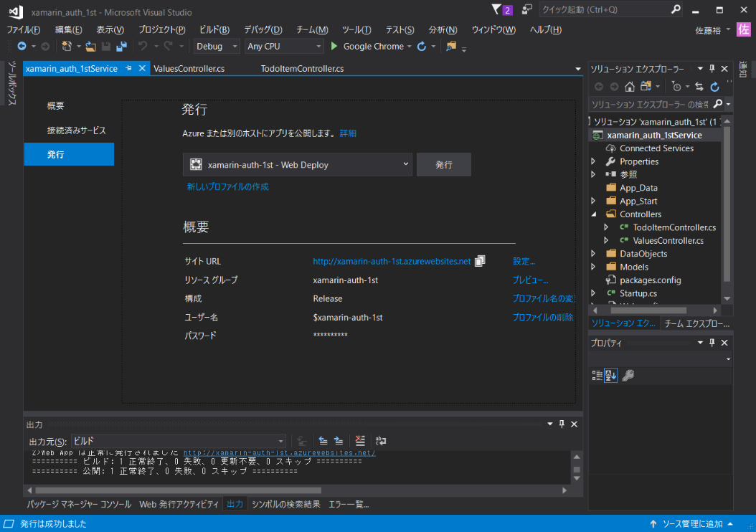Pin the Solution Explorer panel
The image size is (756, 532).
[x=712, y=69]
